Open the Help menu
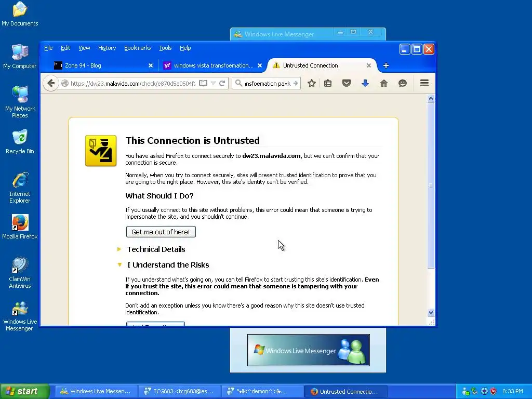The height and width of the screenshot is (399, 532). [185, 48]
